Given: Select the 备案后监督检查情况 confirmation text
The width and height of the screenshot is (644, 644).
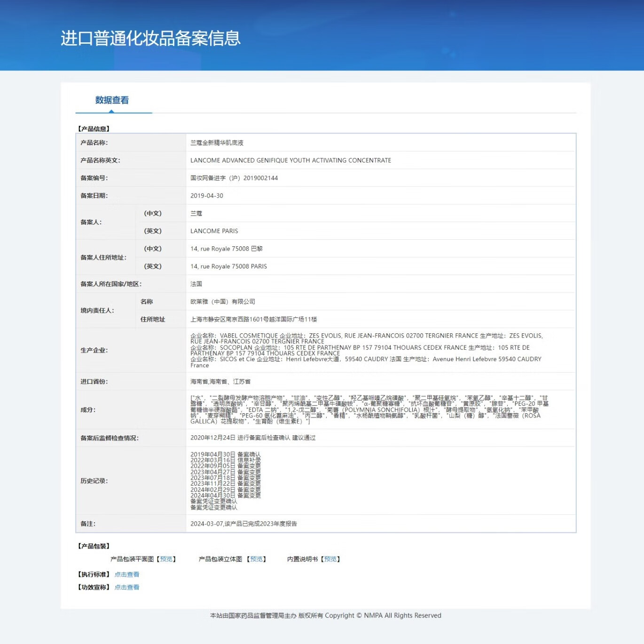Looking at the screenshot, I should pos(254,437).
